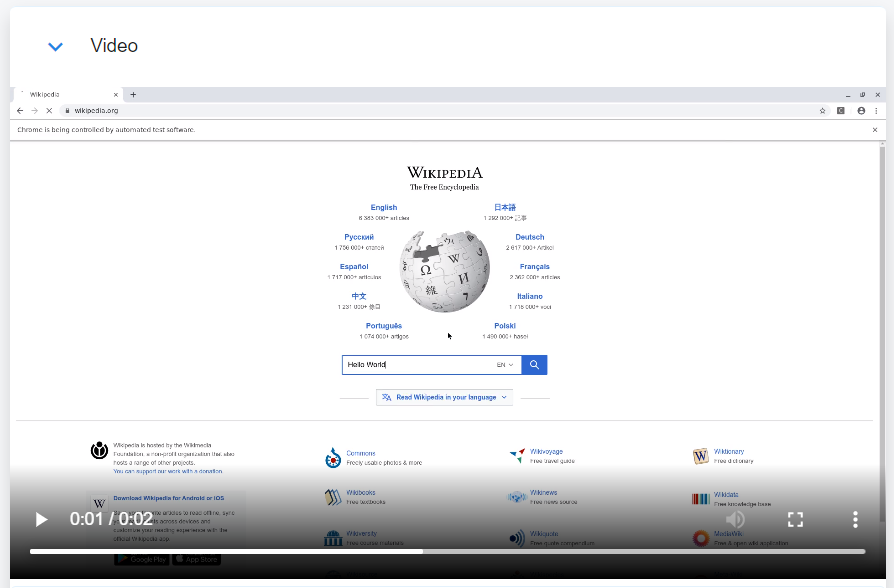Open the MediaWiki sunflower icon
Image resolution: width=894 pixels, height=588 pixels.
coord(701,538)
